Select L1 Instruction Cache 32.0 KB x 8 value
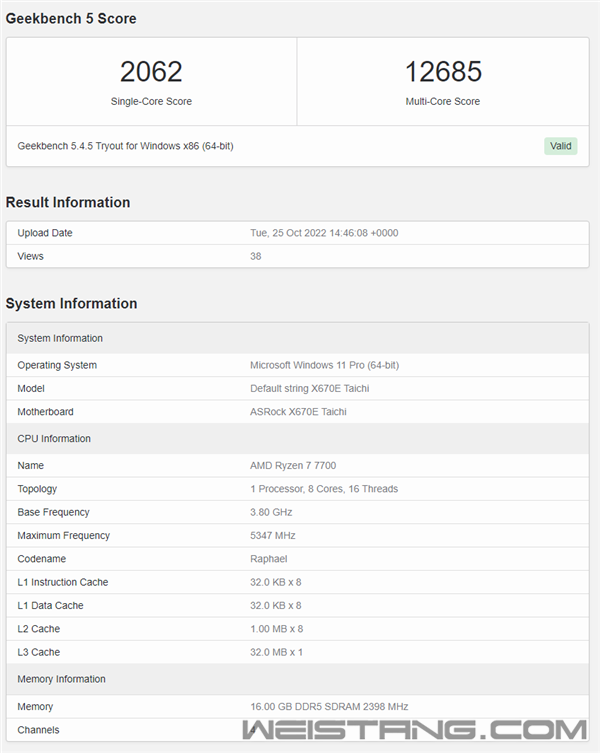Image resolution: width=600 pixels, height=753 pixels. (x=275, y=582)
